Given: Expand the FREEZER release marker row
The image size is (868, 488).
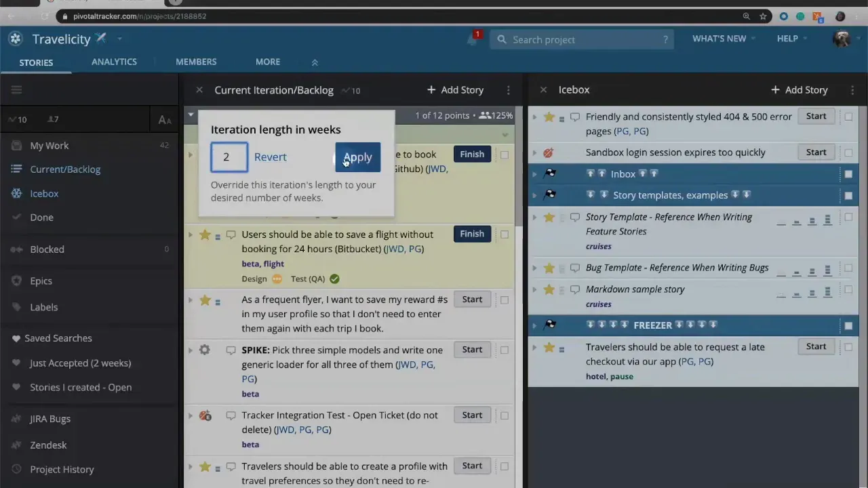Looking at the screenshot, I should point(534,325).
